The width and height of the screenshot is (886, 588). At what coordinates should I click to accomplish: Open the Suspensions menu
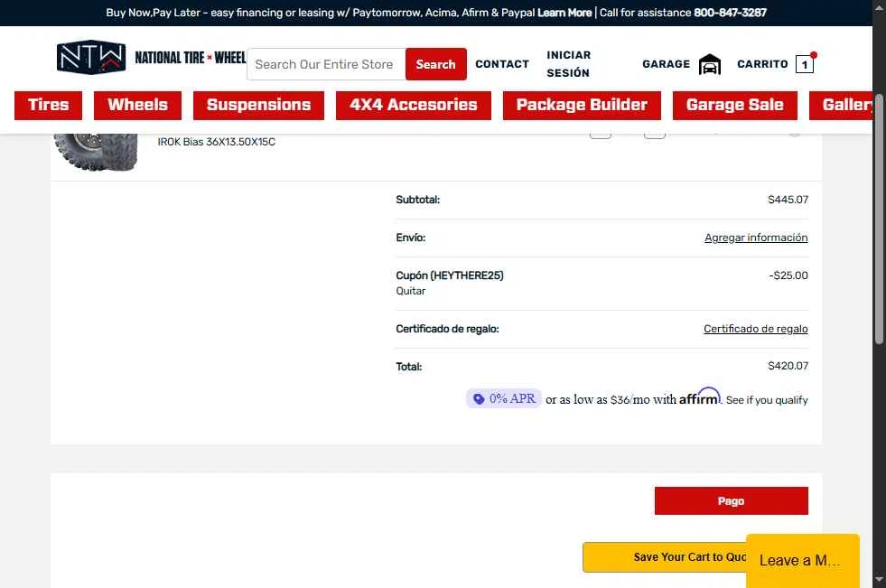259,105
